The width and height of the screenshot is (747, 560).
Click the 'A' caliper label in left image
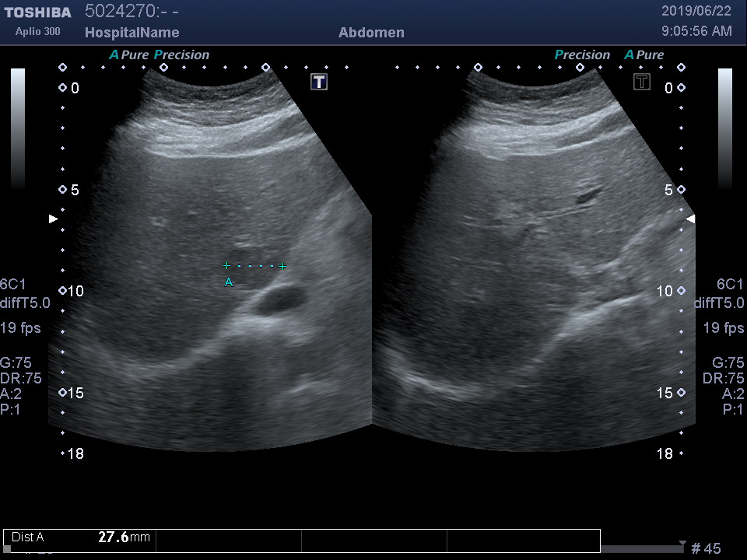coord(229,282)
